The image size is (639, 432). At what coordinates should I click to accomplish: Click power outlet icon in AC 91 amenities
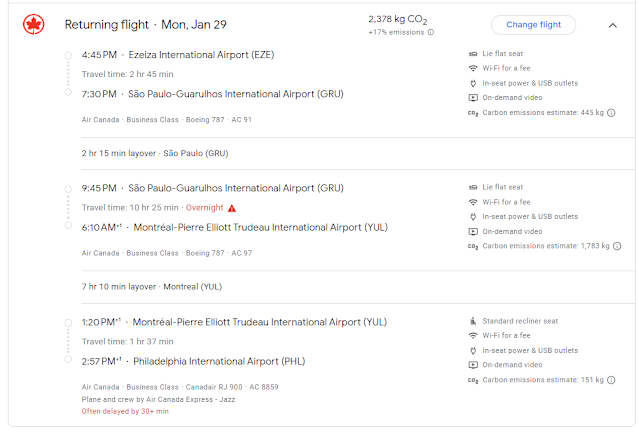(x=473, y=83)
